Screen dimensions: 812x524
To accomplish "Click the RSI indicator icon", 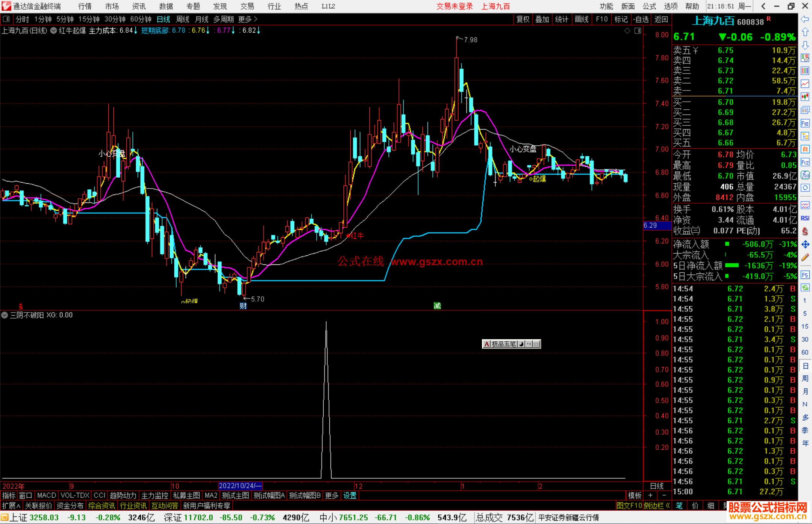I will pyautogui.click(x=805, y=218).
